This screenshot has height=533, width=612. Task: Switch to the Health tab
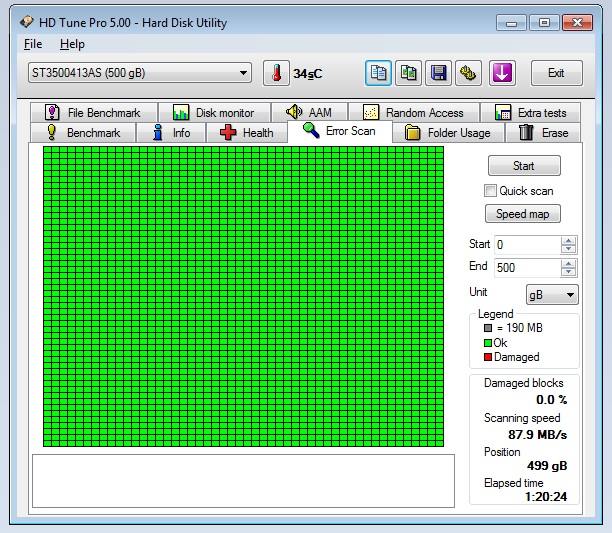[x=247, y=133]
